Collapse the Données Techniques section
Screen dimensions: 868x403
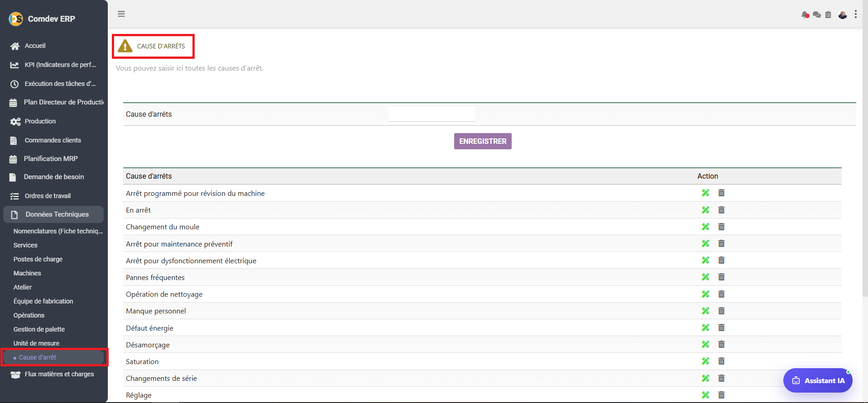(53, 214)
